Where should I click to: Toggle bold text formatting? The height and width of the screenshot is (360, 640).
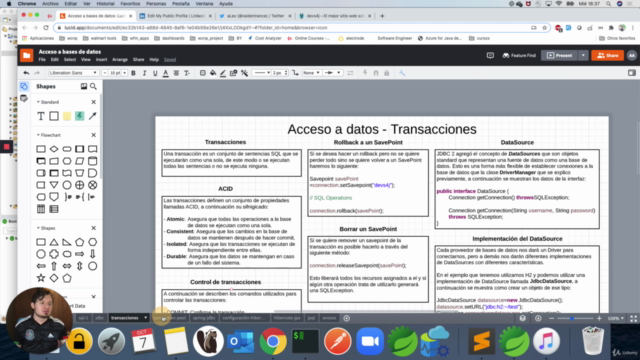point(133,73)
